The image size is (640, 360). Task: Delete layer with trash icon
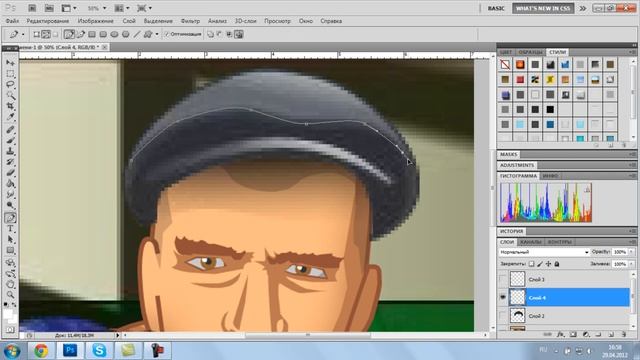tap(624, 335)
